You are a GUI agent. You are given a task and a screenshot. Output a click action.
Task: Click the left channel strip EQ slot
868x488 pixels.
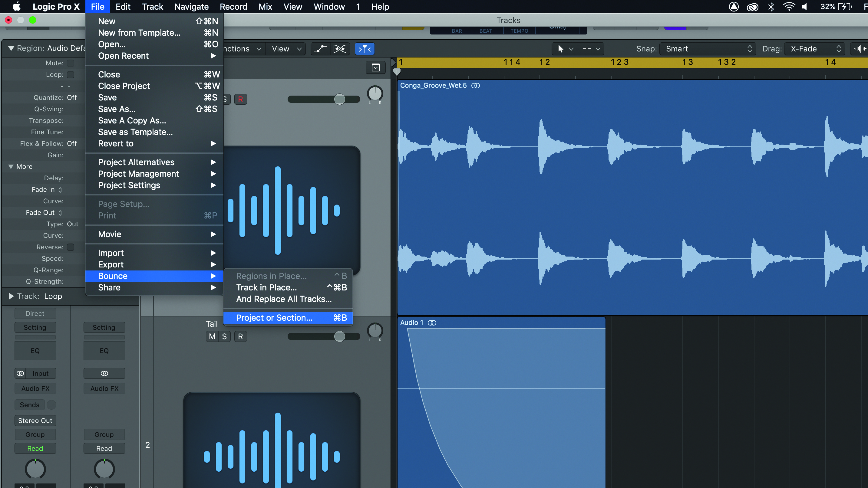click(x=35, y=350)
